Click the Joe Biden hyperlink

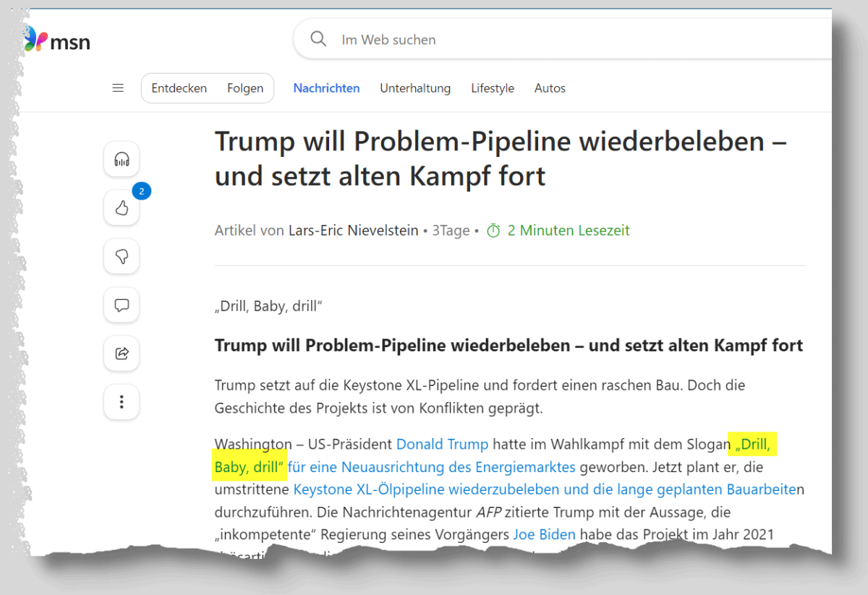click(x=544, y=534)
